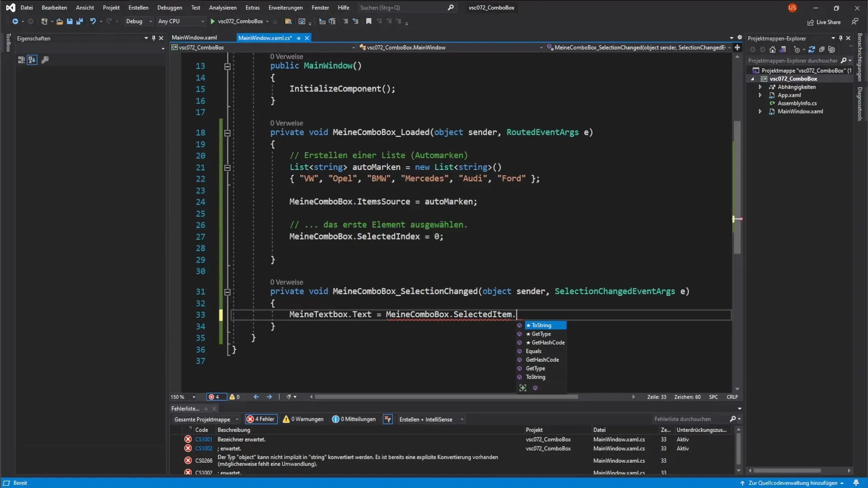Viewport: 868px width, 488px height.
Task: Open the Any CPU platform dropdown
Action: [x=181, y=21]
